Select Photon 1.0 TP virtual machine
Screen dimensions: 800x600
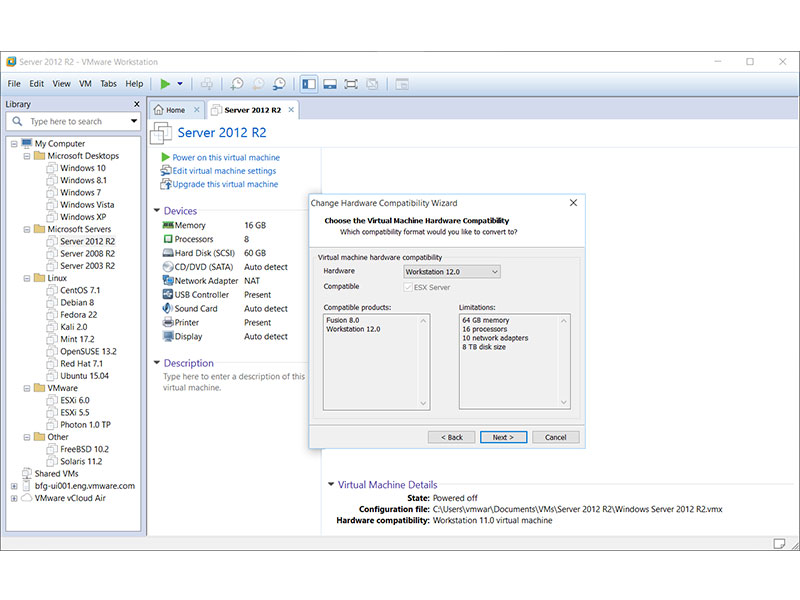click(x=85, y=425)
